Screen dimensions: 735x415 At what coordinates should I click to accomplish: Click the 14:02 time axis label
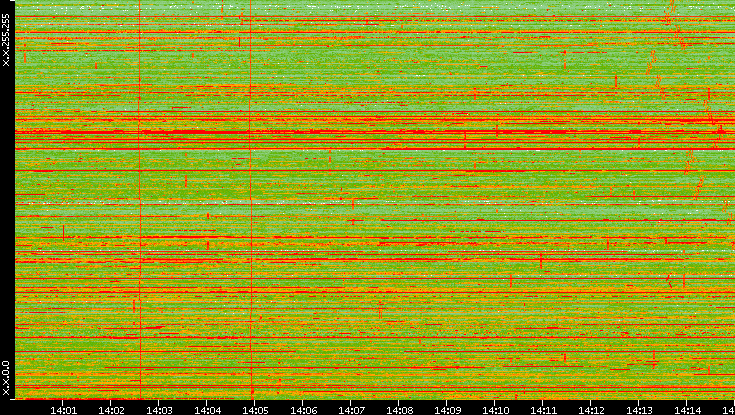(x=111, y=410)
